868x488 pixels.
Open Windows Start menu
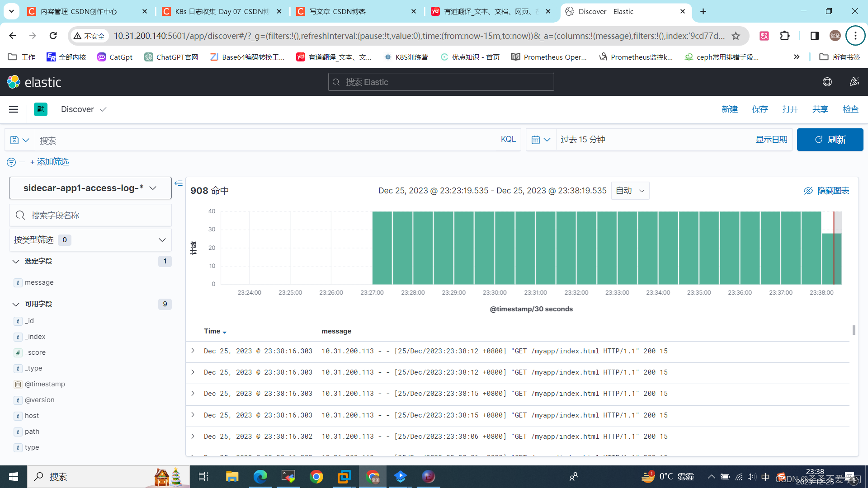14,477
